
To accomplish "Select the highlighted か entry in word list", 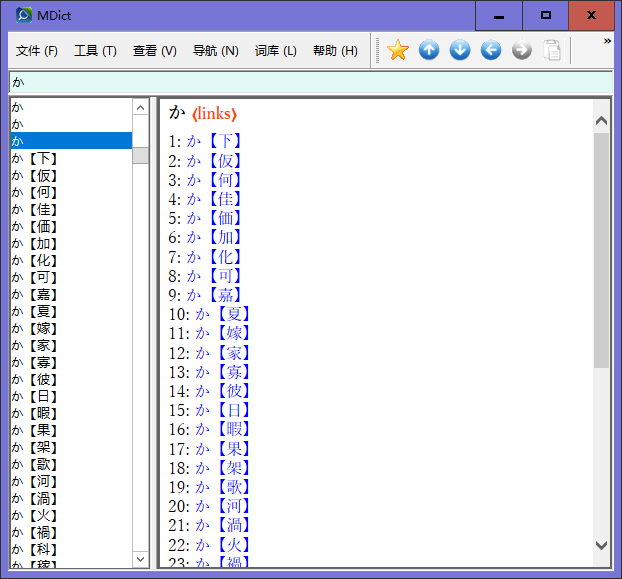I will (71, 141).
